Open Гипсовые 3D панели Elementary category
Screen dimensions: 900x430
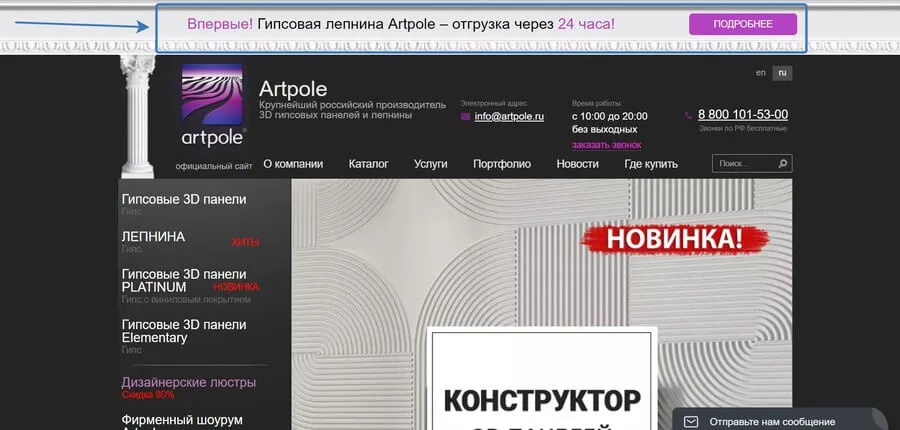click(x=184, y=331)
